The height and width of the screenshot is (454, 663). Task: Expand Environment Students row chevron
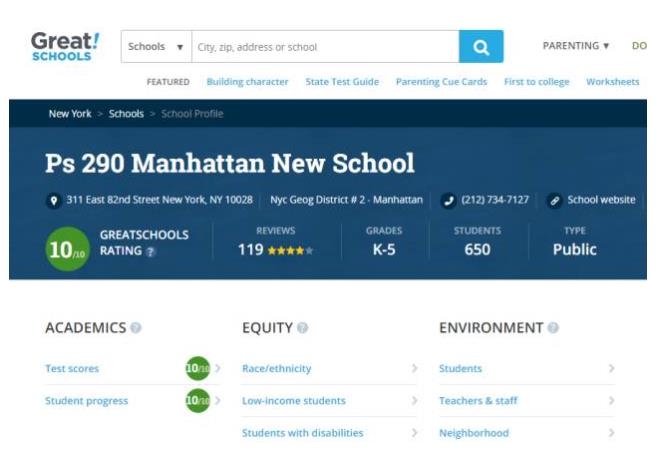(x=611, y=368)
